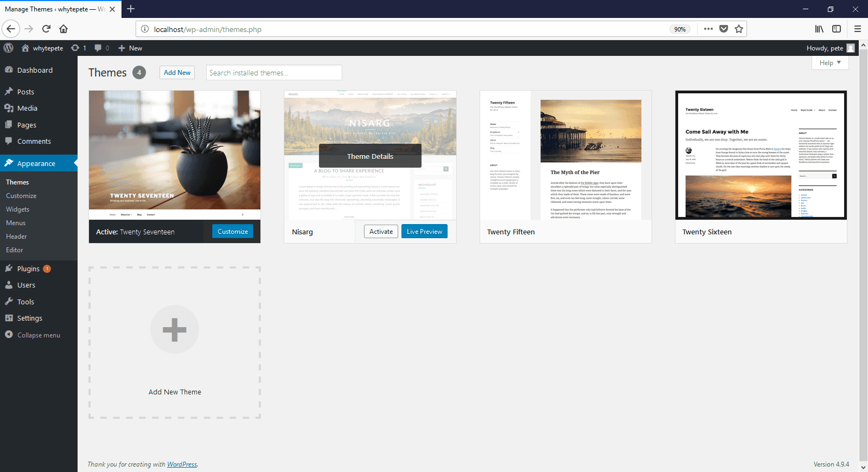Open the comments bubble in admin bar
This screenshot has height=472, width=868.
(98, 48)
